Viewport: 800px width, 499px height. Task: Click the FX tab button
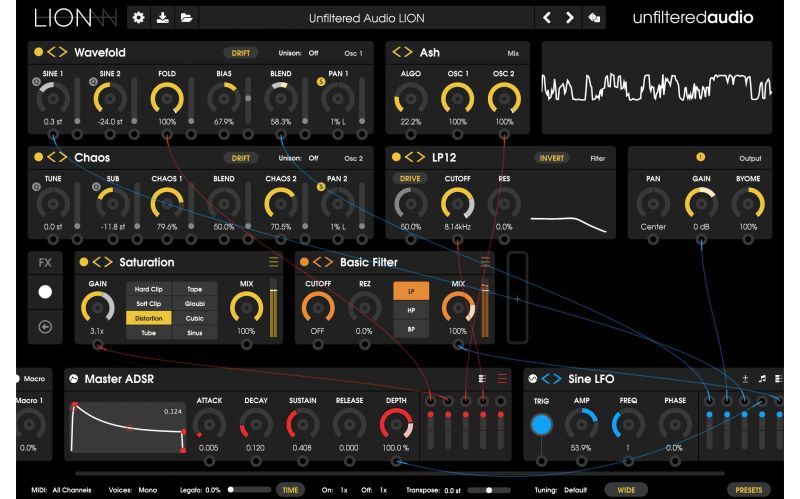pos(45,263)
